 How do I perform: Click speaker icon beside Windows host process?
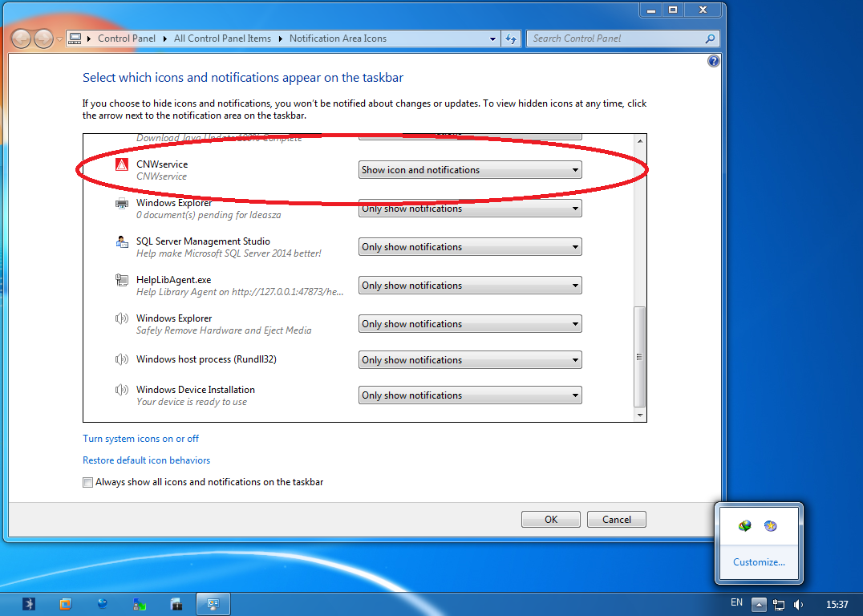pos(122,360)
